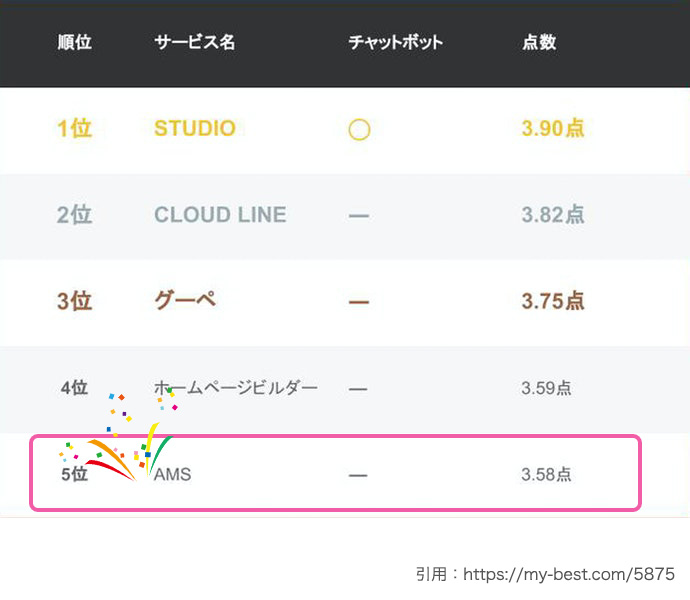Image resolution: width=690 pixels, height=600 pixels.
Task: Select the サービス名 column header
Action: point(195,42)
